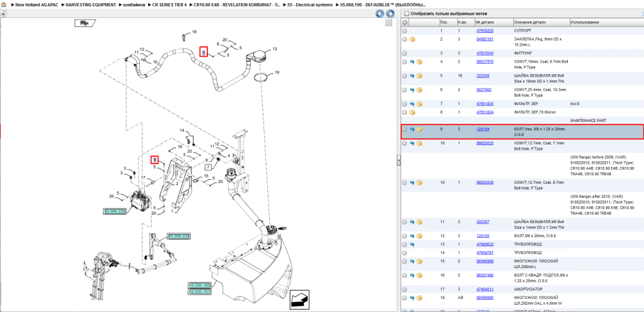Open diagram reference 55.988.220
This screenshot has height=312, width=644.
click(x=178, y=237)
